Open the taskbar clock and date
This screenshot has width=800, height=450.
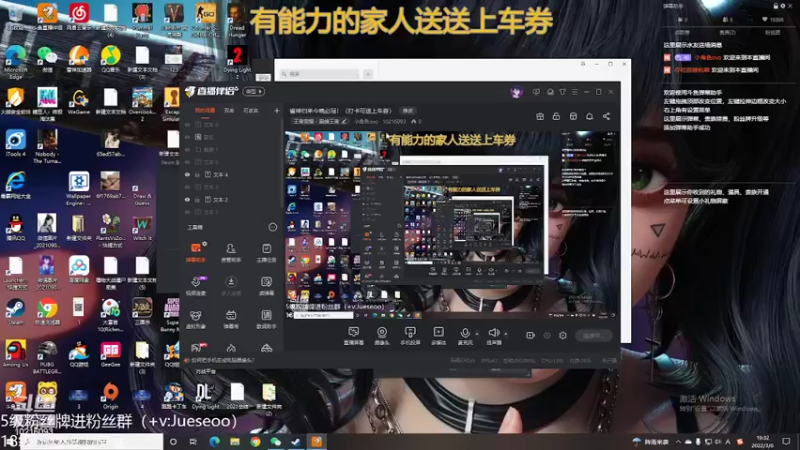coord(763,441)
